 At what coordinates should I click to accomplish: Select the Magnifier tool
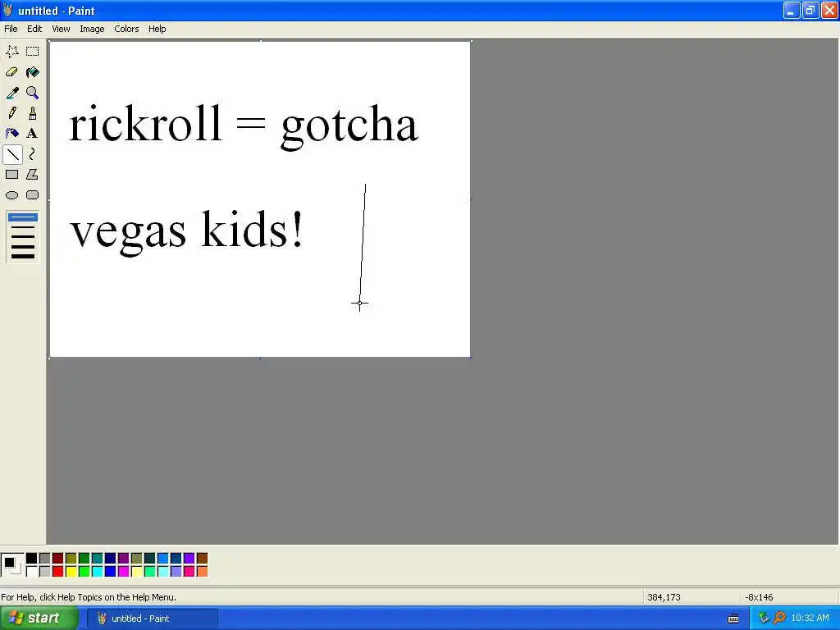coord(32,93)
